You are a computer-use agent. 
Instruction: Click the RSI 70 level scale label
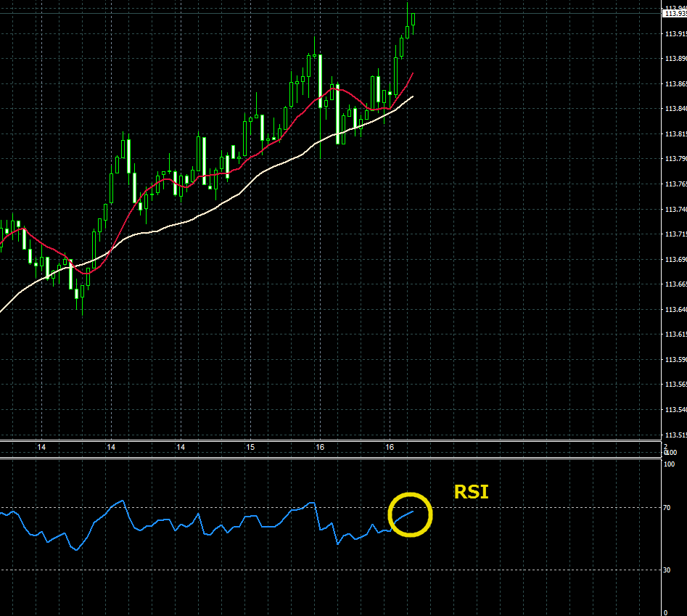click(x=667, y=508)
